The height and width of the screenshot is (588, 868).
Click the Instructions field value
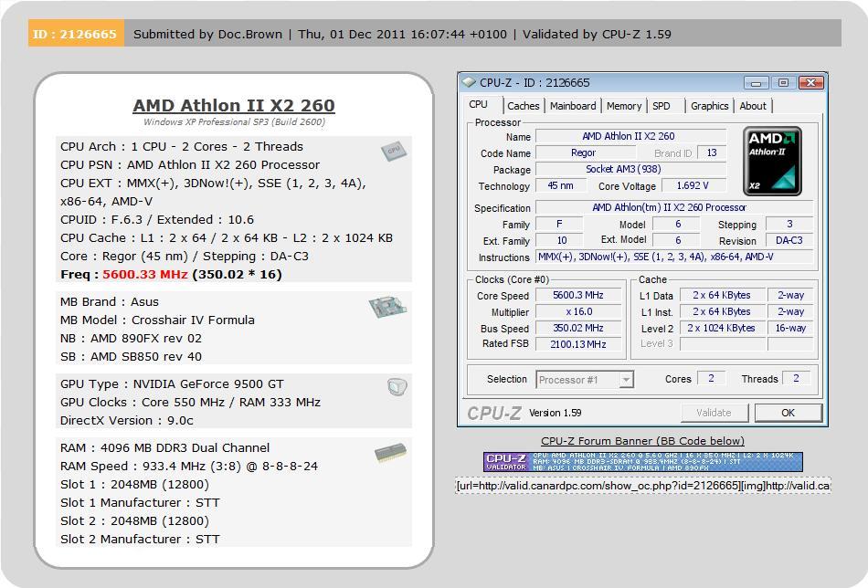pos(674,257)
